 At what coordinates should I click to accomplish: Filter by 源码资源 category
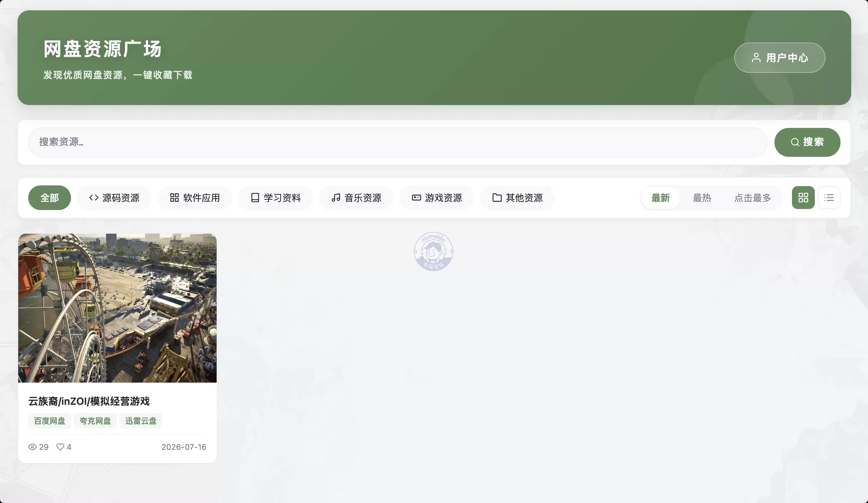114,198
